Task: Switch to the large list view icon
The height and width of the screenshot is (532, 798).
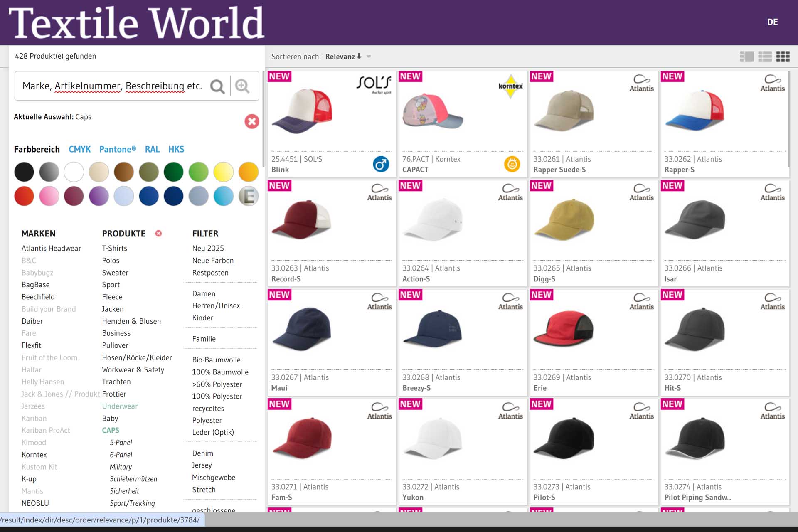Action: [x=747, y=56]
